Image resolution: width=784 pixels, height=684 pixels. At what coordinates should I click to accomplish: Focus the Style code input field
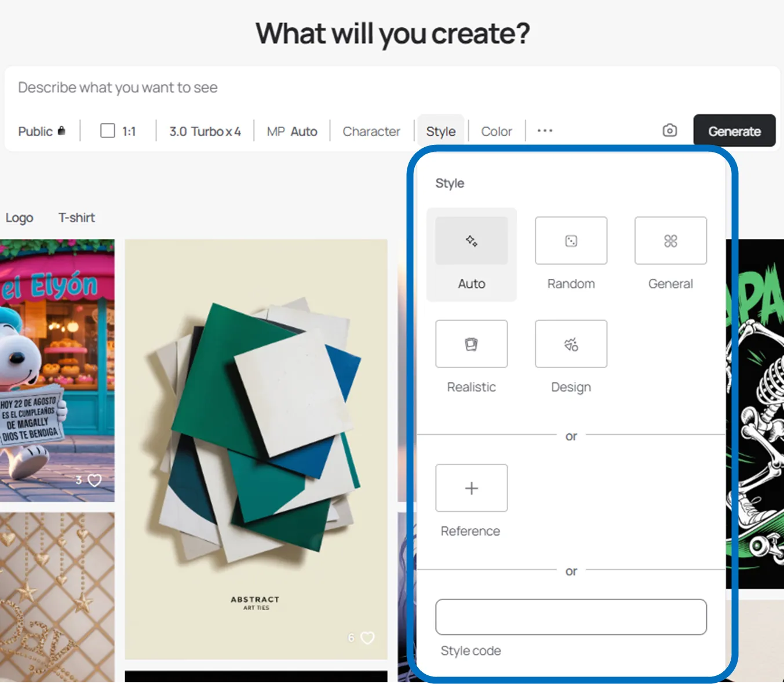[x=571, y=617]
